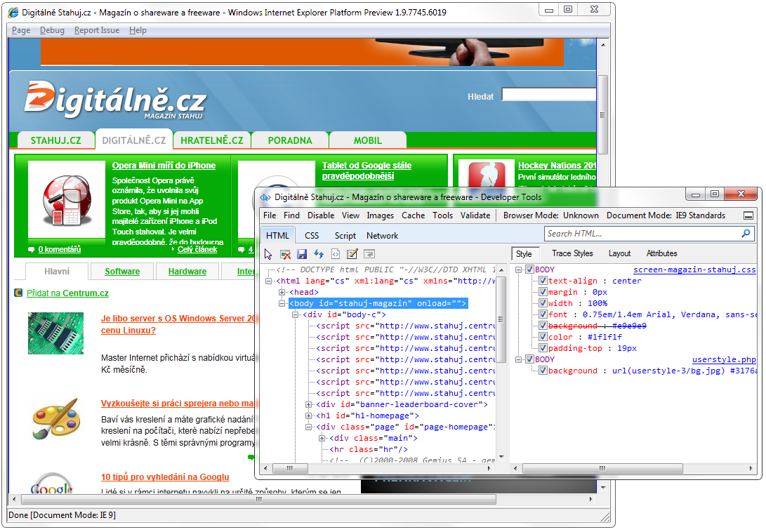Switch to the Network tab

point(383,235)
